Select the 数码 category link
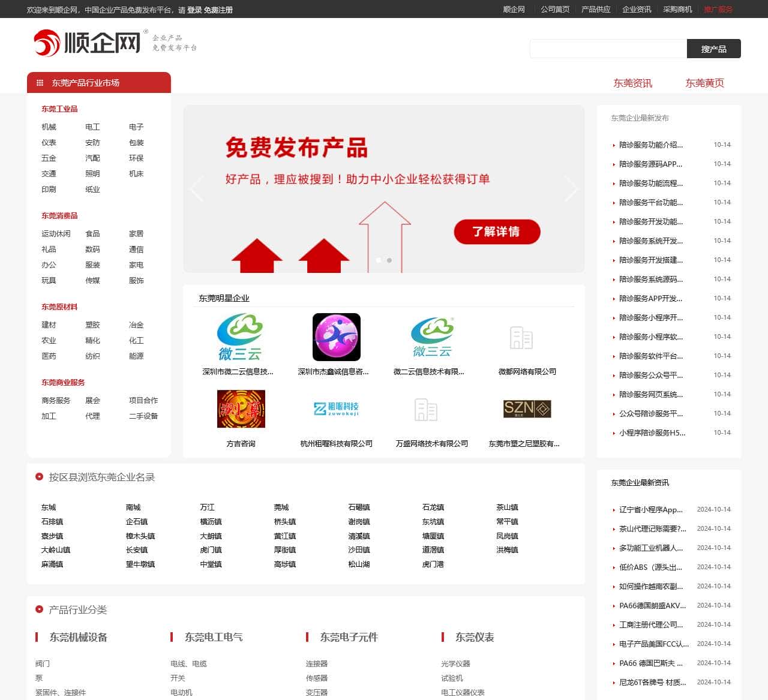768x700 pixels. click(92, 250)
